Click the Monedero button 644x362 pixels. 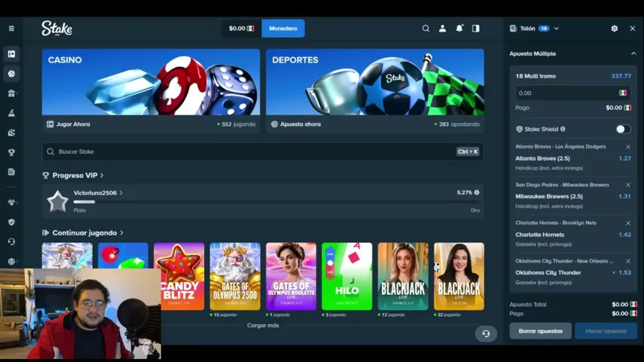coord(283,29)
